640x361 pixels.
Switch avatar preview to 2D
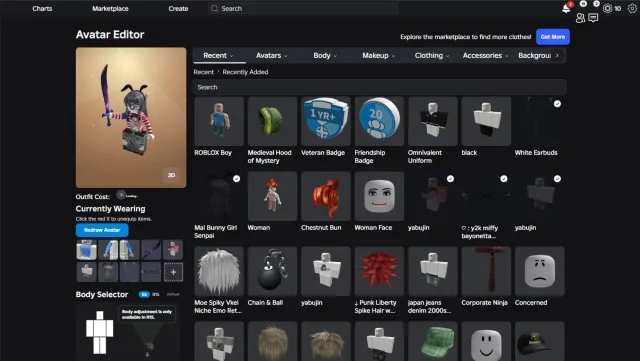click(x=171, y=175)
